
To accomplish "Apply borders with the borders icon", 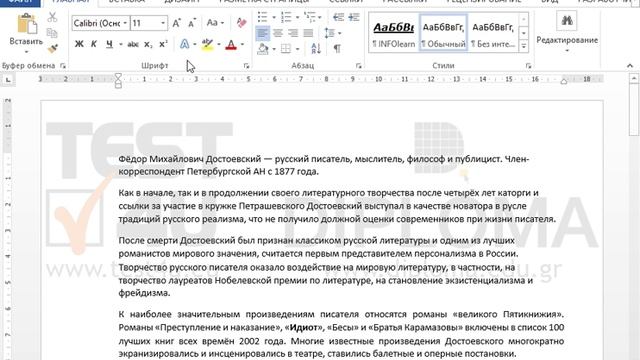I will (286, 49).
